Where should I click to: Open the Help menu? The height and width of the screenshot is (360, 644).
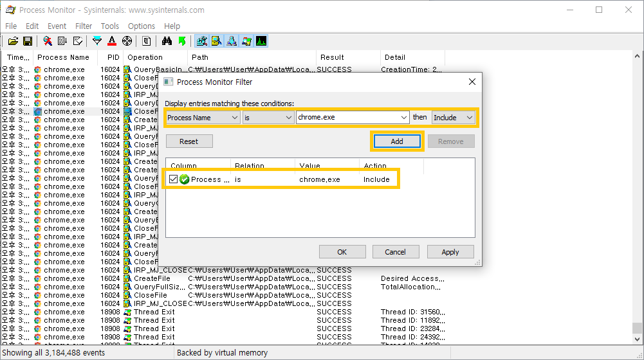pos(172,26)
